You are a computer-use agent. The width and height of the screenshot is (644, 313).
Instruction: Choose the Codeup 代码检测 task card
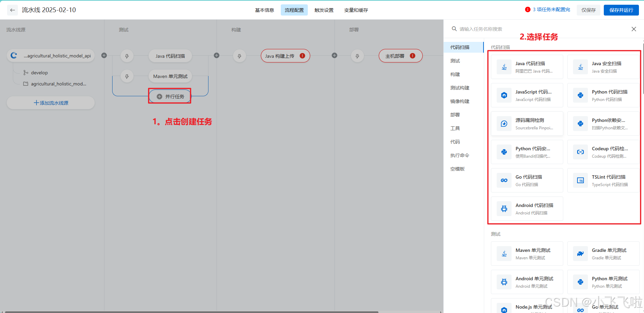(x=603, y=152)
